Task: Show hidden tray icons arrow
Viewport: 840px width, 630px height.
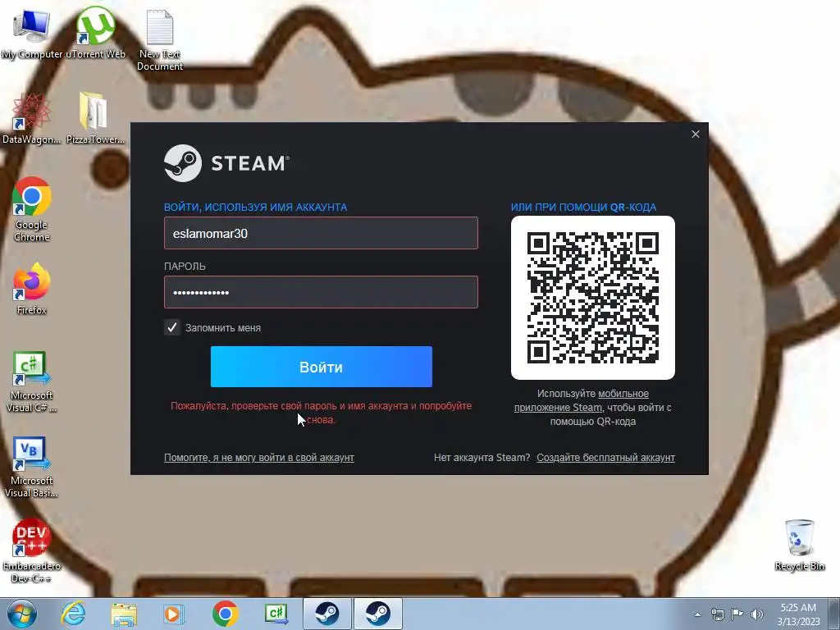Action: coord(697,614)
